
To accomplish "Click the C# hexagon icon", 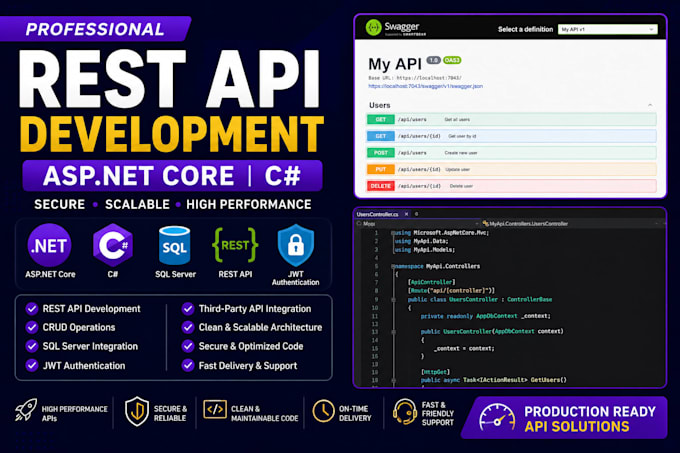I will pos(113,245).
